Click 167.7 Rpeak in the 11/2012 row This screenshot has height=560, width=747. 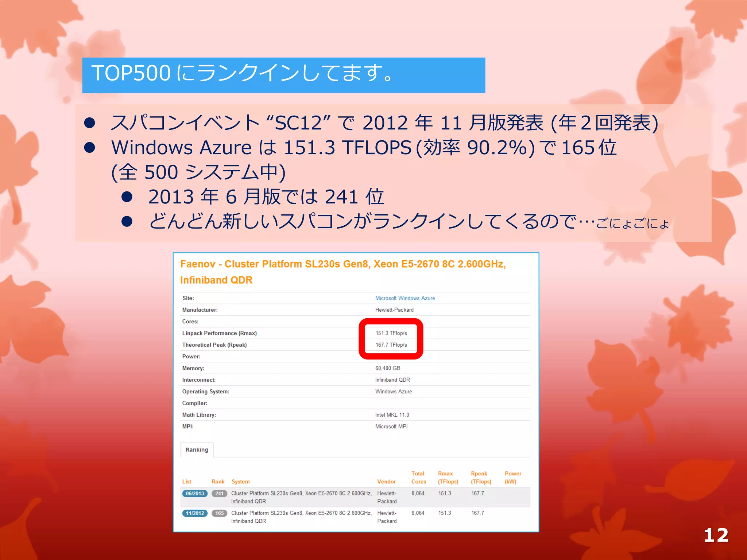tap(477, 513)
